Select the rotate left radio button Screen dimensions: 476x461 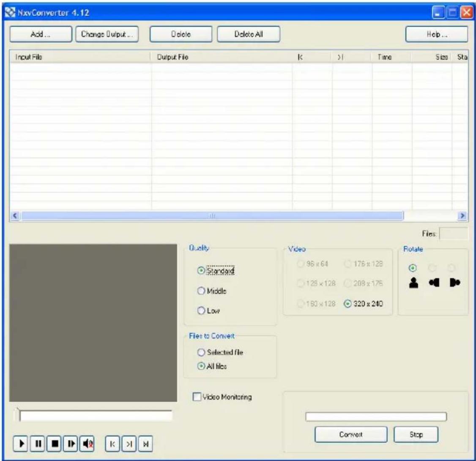point(432,268)
